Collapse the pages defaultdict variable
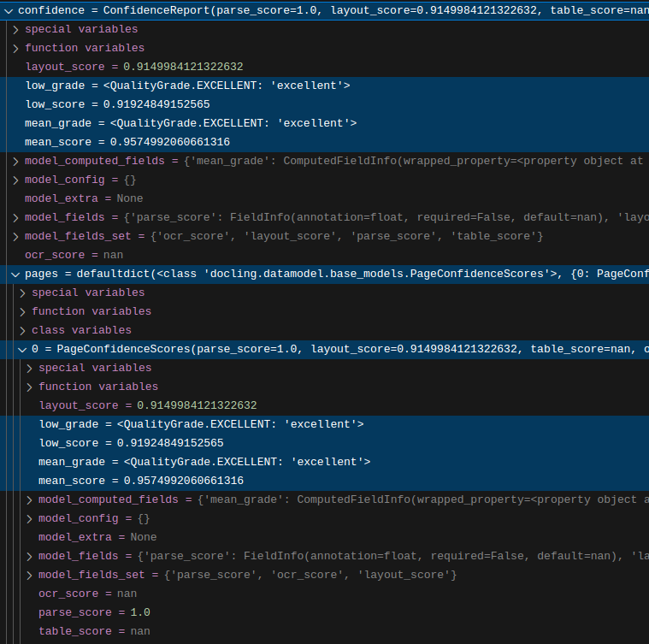This screenshot has height=644, width=649. click(x=15, y=274)
